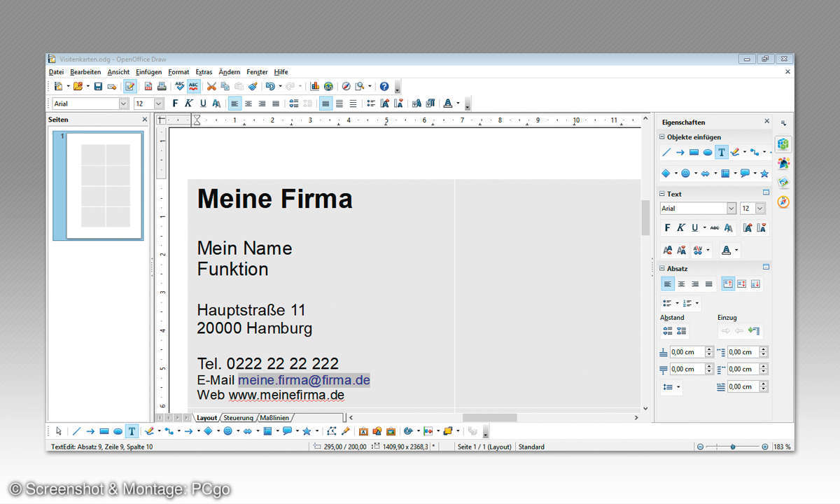Open the font size dropdown in the toolbar
840x504 pixels.
tap(158, 104)
